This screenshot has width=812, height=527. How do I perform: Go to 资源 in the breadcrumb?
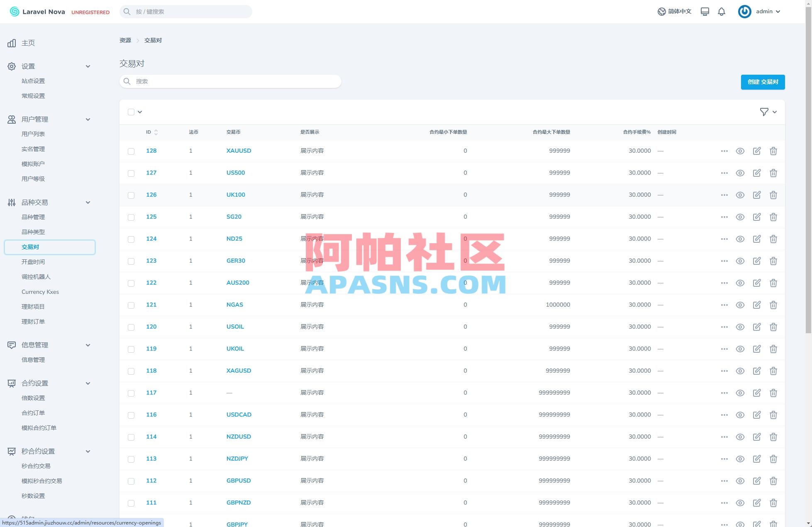(125, 40)
